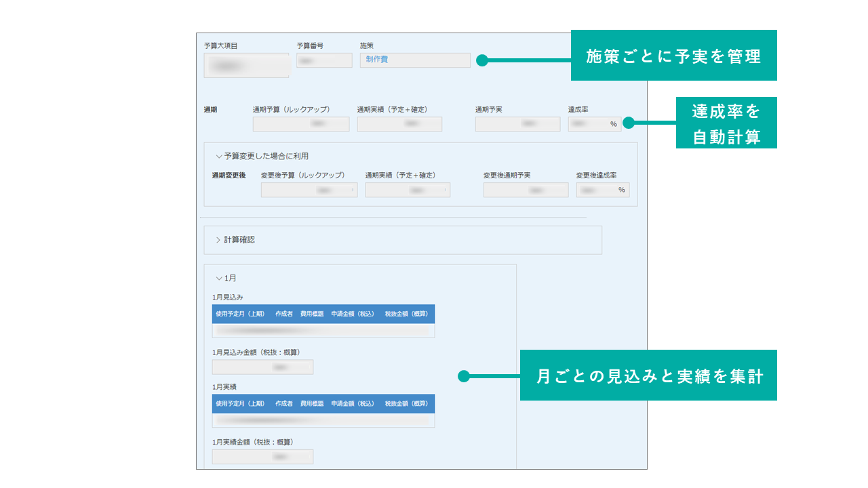
Task: Sort 1月実績 table by 使用予定月(上期)
Action: 240,403
